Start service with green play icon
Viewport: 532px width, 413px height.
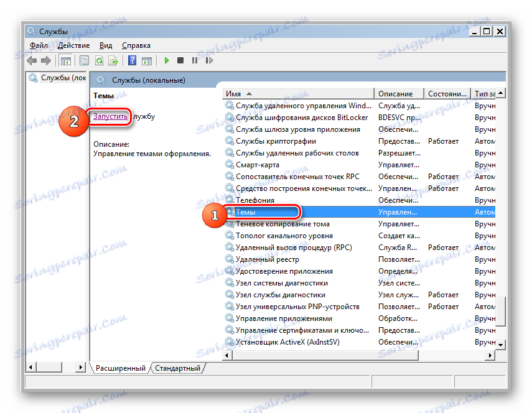click(167, 60)
